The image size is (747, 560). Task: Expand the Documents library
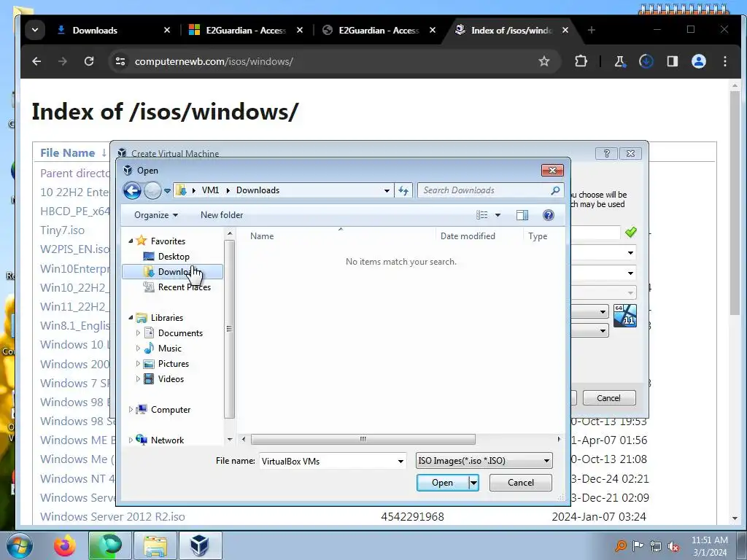138,332
